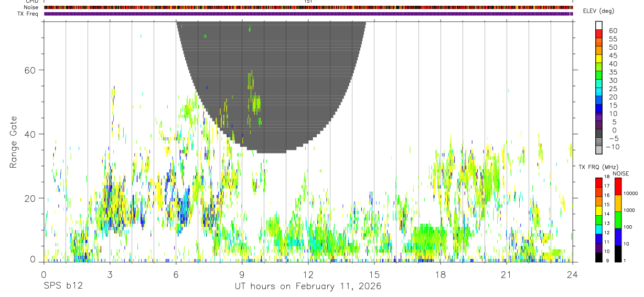Screen dimensions: 644x297
Task: Click the '100' label on NOISE colorbar
Action: click(628, 227)
